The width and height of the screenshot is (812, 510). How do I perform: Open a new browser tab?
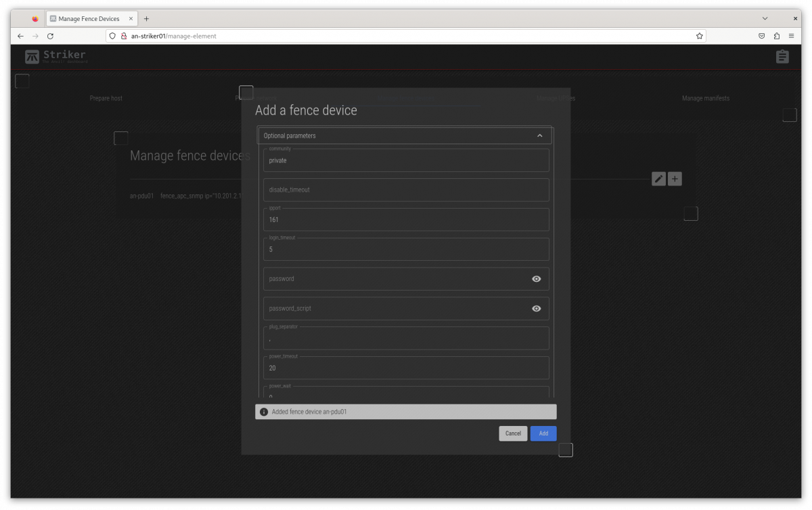coord(146,19)
